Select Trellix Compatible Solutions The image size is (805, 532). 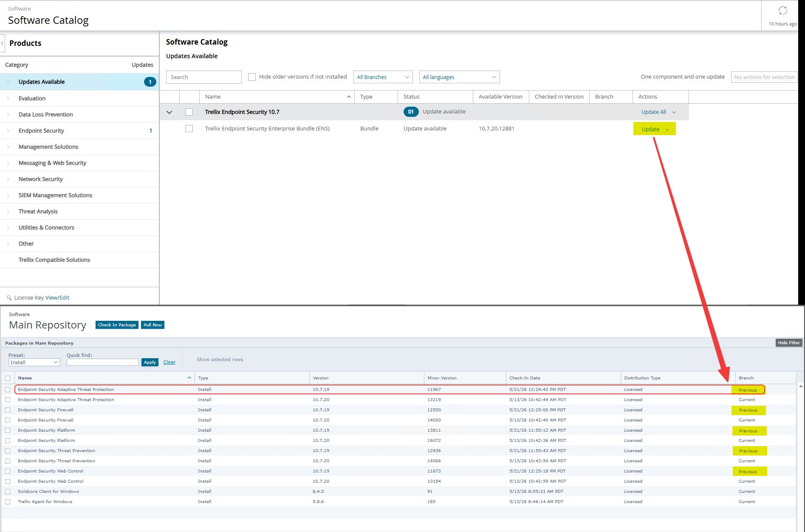coord(54,260)
